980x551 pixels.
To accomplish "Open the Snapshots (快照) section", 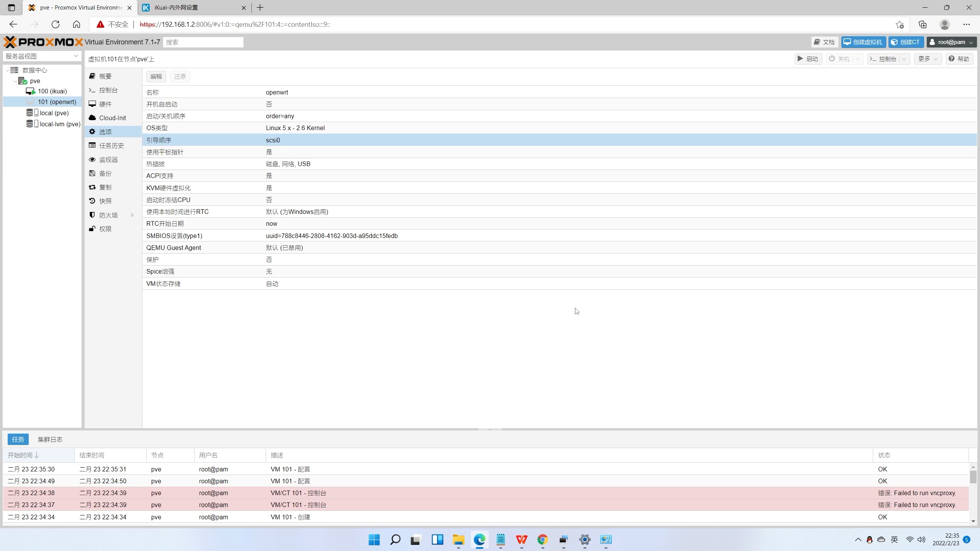I will [x=105, y=201].
